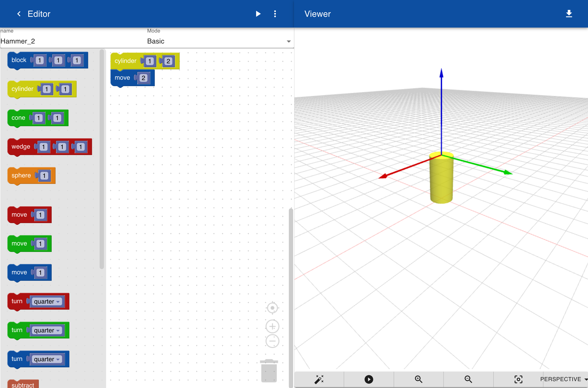Click the workspace blue move block label
The image size is (588, 388).
tap(122, 78)
